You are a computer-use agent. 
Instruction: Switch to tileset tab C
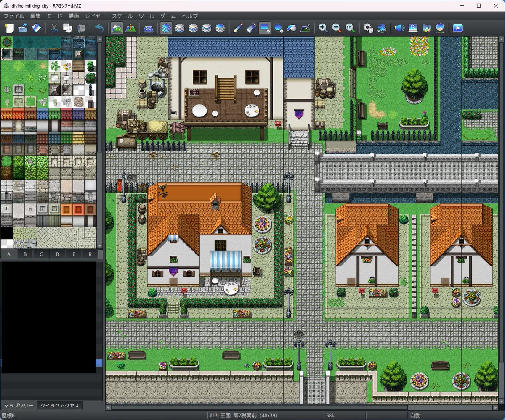(41, 254)
